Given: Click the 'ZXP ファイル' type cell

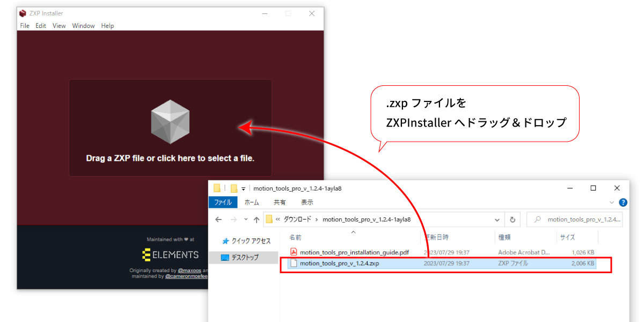Looking at the screenshot, I should point(513,264).
